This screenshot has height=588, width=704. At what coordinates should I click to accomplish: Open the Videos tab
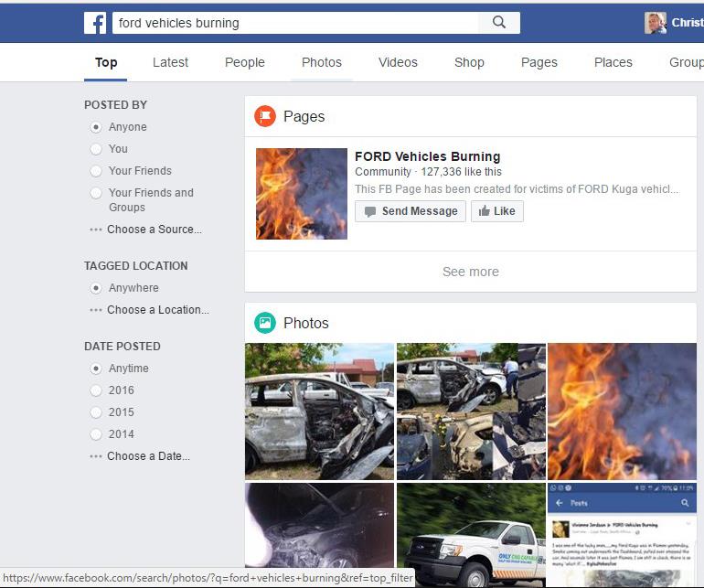tap(398, 62)
